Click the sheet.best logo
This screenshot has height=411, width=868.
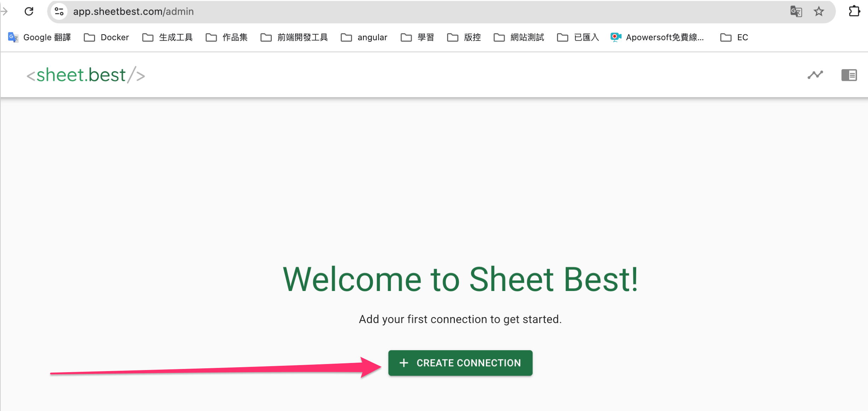(x=86, y=75)
